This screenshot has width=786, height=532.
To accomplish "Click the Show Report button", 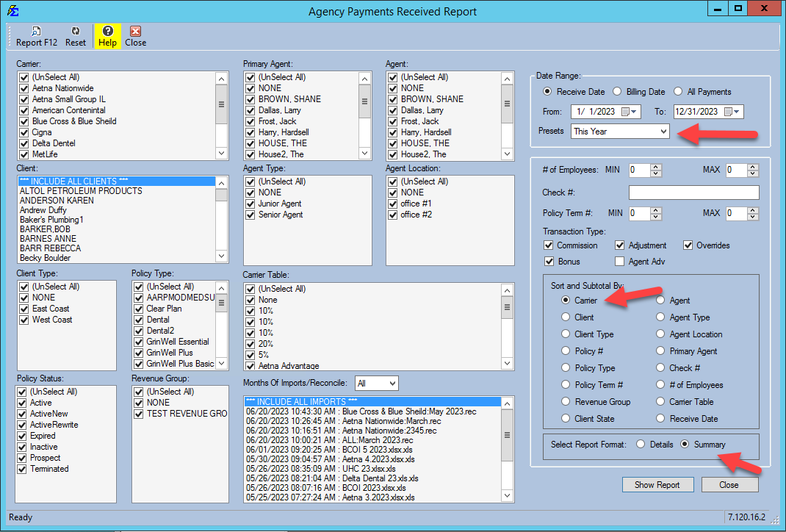I will 657,485.
